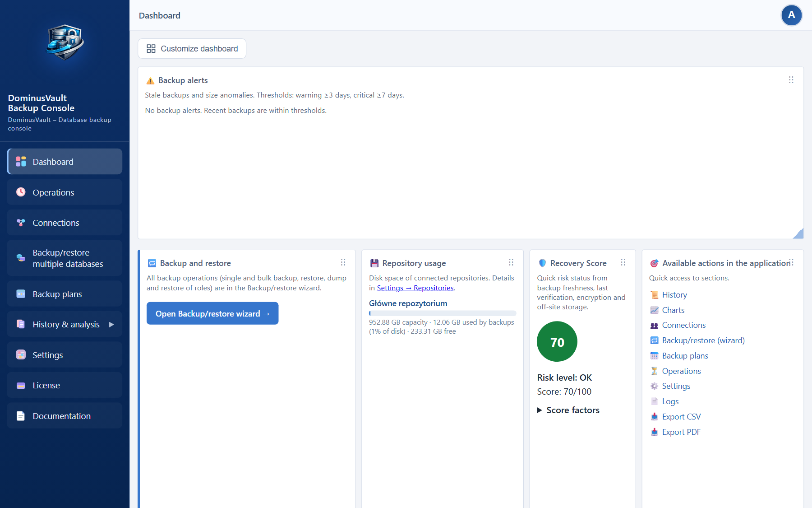Viewport: 812px width, 508px height.
Task: Open Documentation in the sidebar
Action: (65, 416)
